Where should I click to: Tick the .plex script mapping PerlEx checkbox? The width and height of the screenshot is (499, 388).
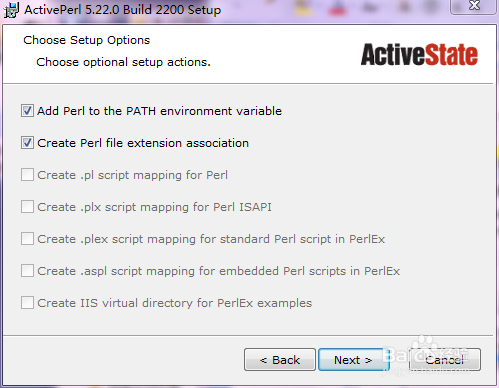pyautogui.click(x=27, y=239)
